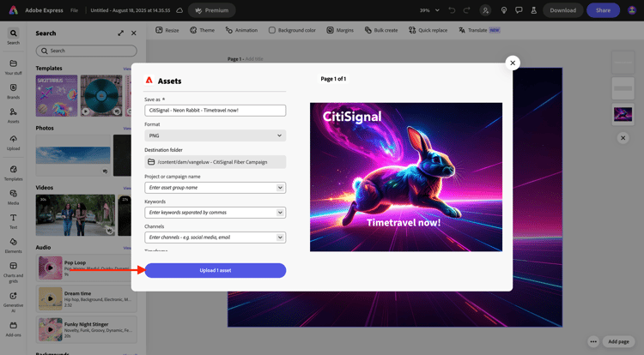This screenshot has height=355, width=644.
Task: Expand the Format PNG dropdown
Action: point(215,135)
